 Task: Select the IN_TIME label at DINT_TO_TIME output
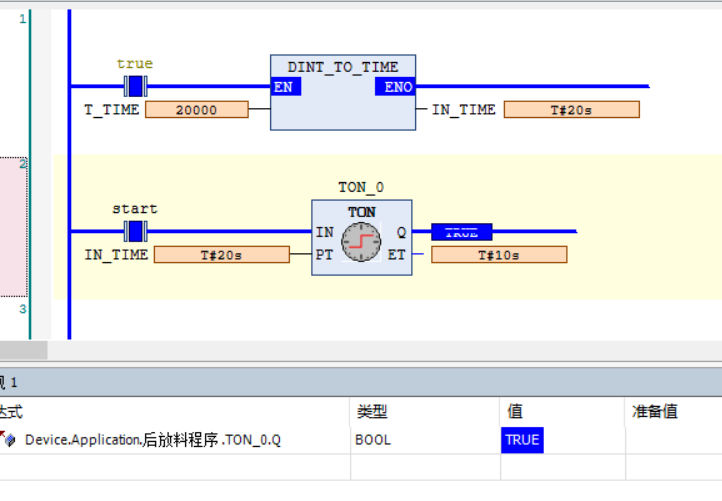(x=464, y=110)
